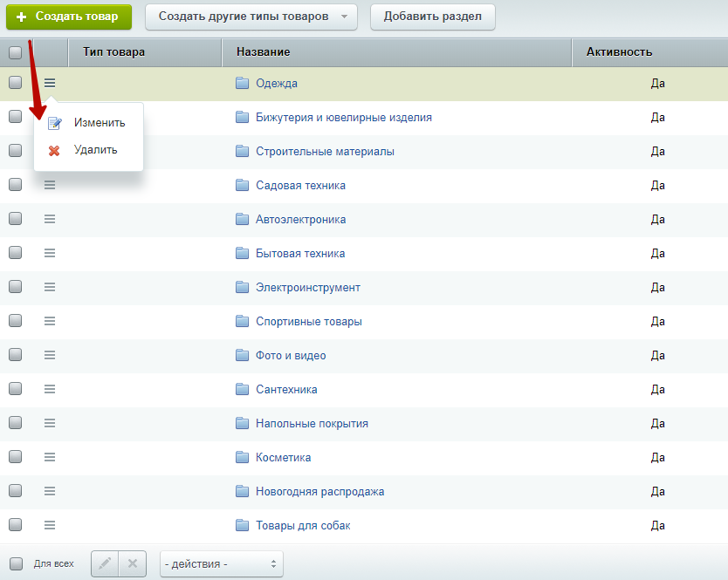Viewport: 728px width, 580px height.
Task: Check the checkbox for Электроинструмент row
Action: point(16,287)
